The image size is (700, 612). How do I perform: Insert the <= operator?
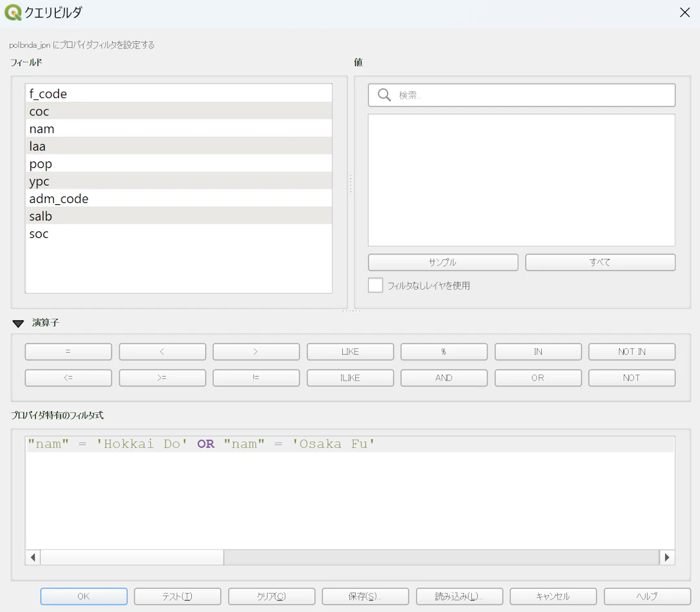pyautogui.click(x=68, y=378)
